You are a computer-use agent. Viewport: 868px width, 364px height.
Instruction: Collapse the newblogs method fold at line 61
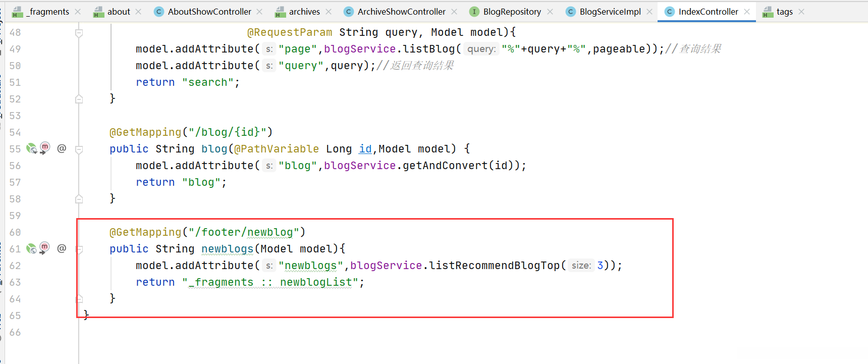click(x=79, y=249)
